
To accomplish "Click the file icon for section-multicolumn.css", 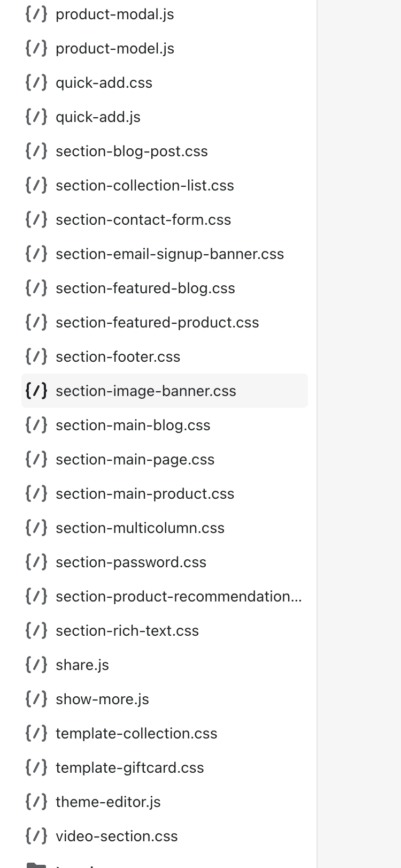I will pos(36,528).
